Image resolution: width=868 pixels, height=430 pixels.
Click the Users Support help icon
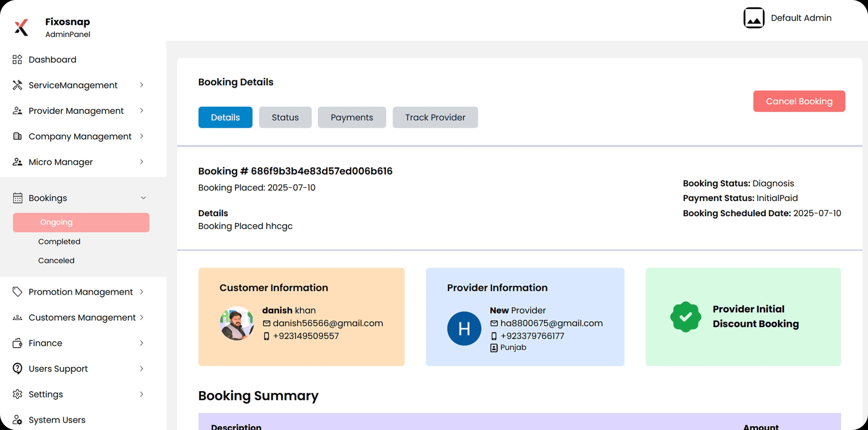click(x=17, y=368)
